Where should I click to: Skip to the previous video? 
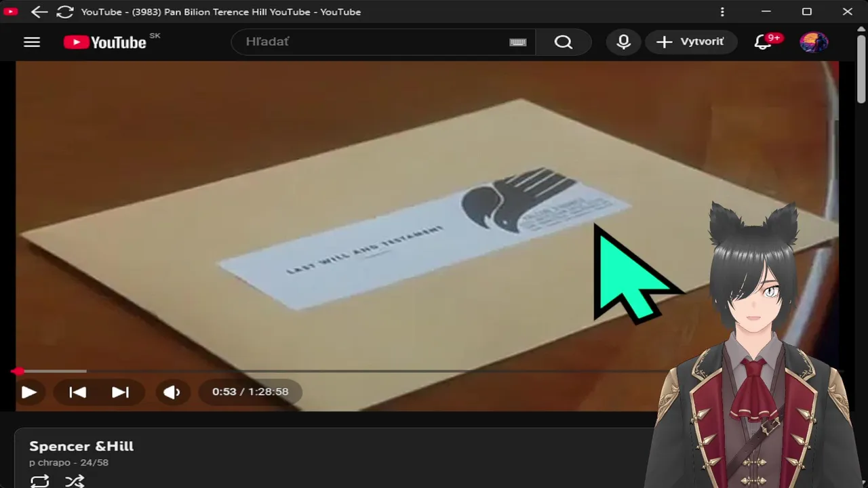coord(77,392)
